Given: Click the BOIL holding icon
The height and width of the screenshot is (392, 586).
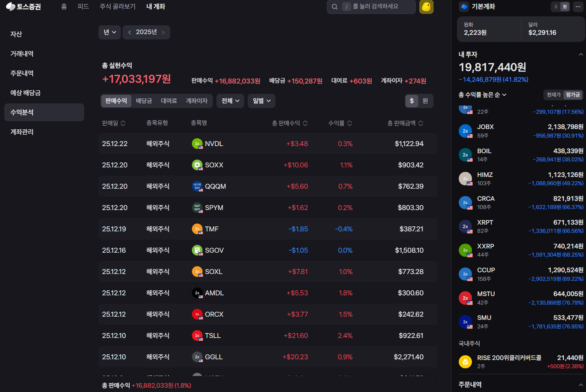Looking at the screenshot, I should [x=466, y=155].
